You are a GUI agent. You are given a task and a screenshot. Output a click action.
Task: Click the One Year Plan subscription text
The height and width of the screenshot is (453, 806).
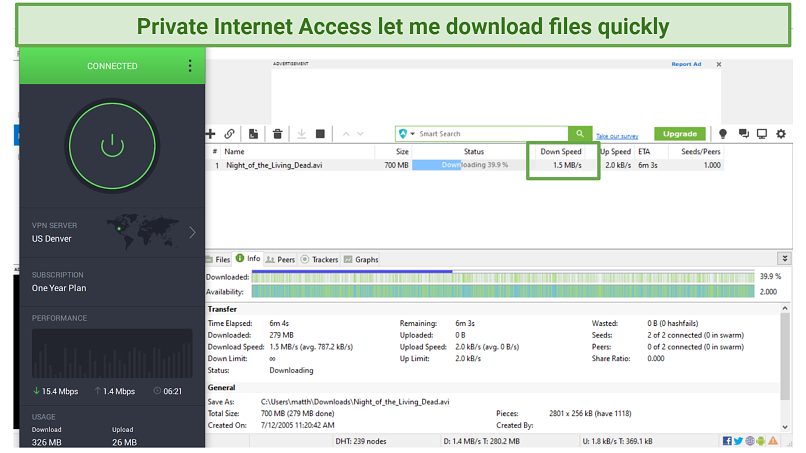(x=59, y=288)
